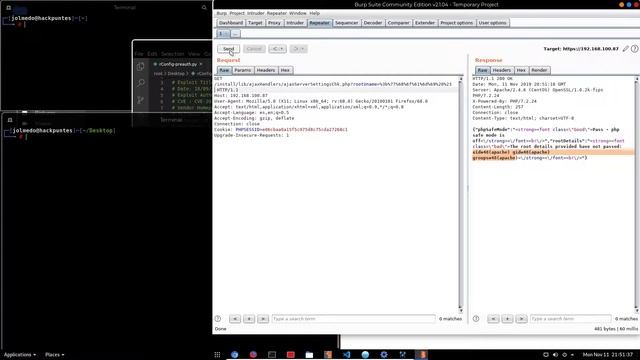This screenshot has width=640, height=360.
Task: Open the history back arrow dropdown
Action: click(277, 49)
